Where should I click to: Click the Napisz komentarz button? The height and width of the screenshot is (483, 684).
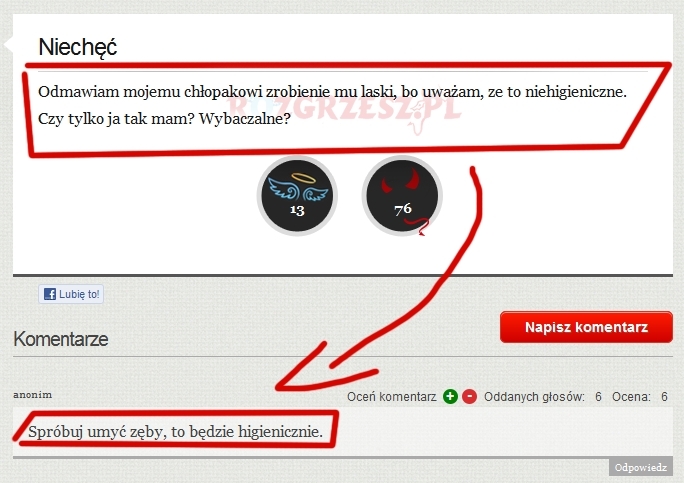(586, 327)
